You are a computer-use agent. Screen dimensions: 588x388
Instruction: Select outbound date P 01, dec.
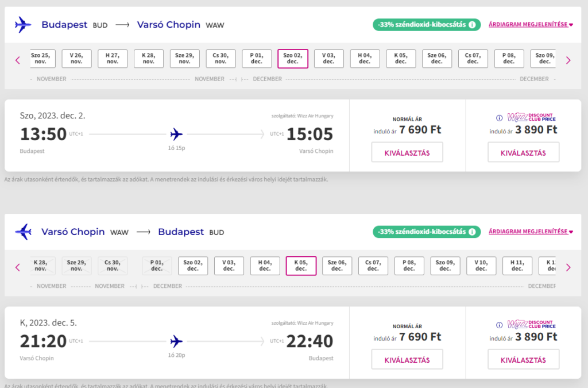(257, 59)
